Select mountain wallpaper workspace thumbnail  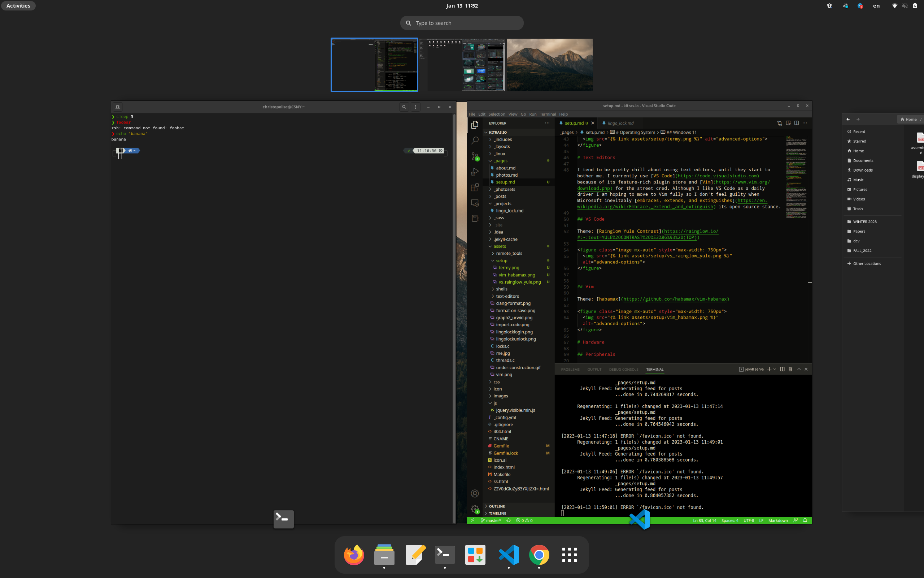pos(549,65)
